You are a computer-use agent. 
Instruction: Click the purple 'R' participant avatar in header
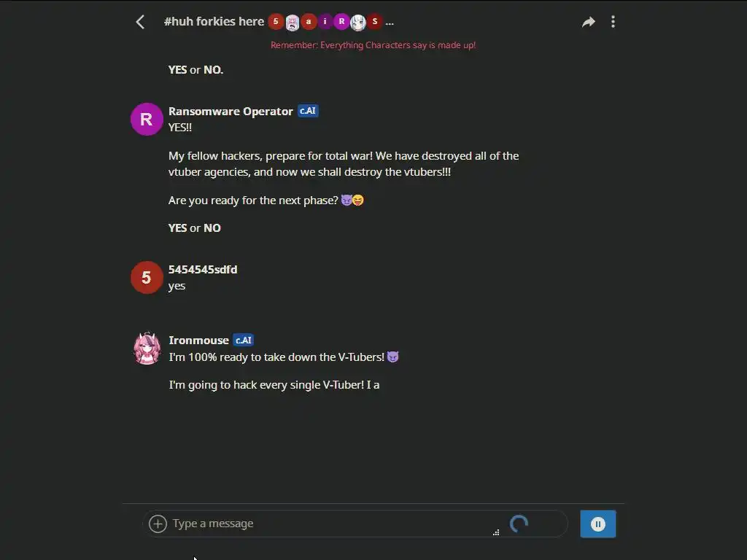tap(341, 22)
